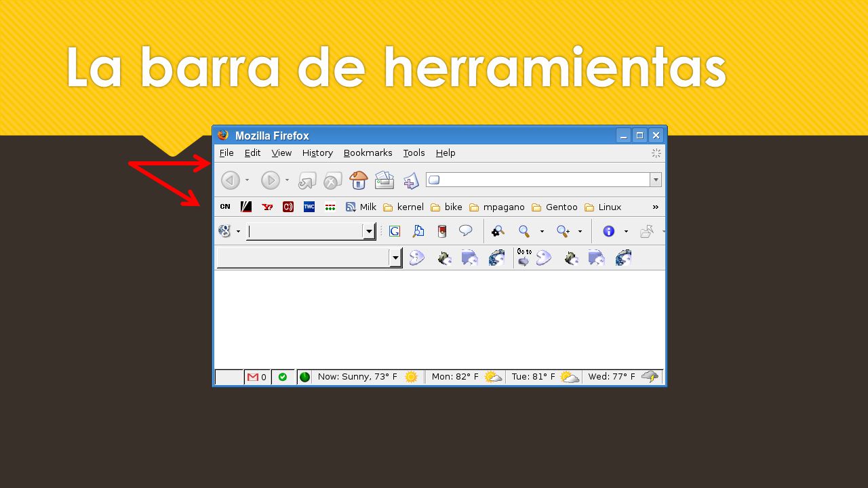Open the File menu
The width and height of the screenshot is (868, 488).
pyautogui.click(x=226, y=153)
